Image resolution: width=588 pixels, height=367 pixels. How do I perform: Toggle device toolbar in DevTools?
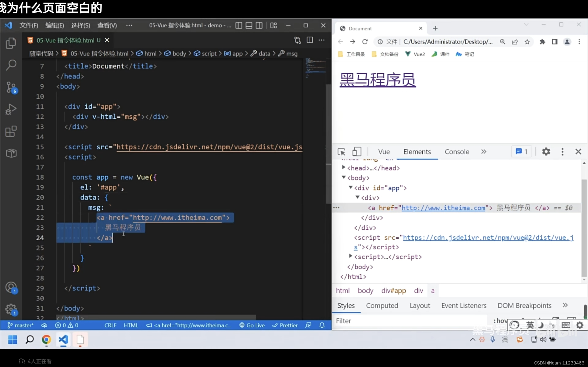pyautogui.click(x=357, y=152)
